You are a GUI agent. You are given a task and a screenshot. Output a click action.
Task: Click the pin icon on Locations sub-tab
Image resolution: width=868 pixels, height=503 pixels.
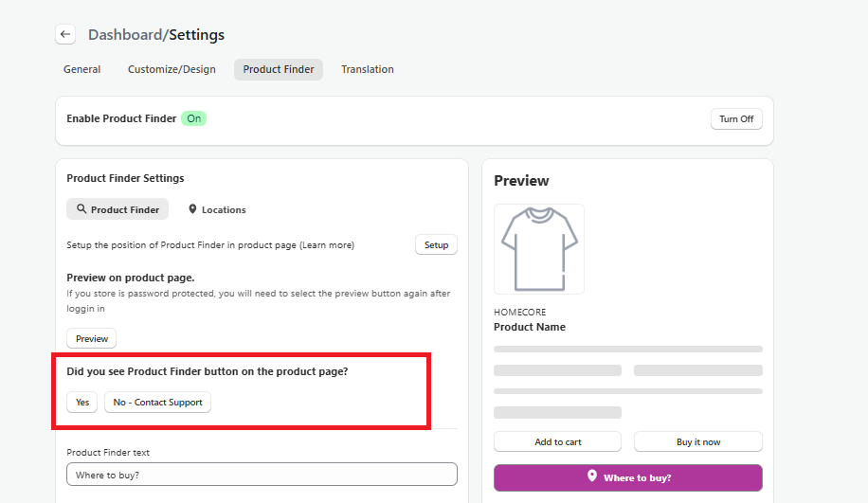tap(193, 209)
